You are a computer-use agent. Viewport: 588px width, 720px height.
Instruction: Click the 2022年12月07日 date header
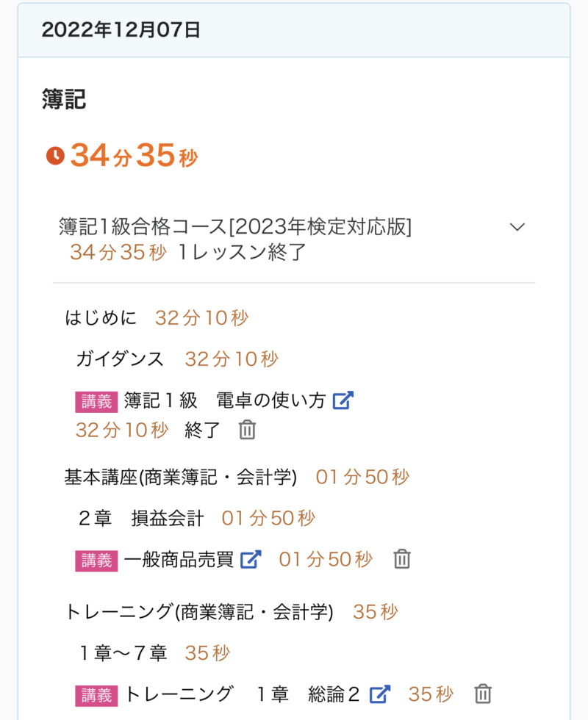click(x=121, y=30)
